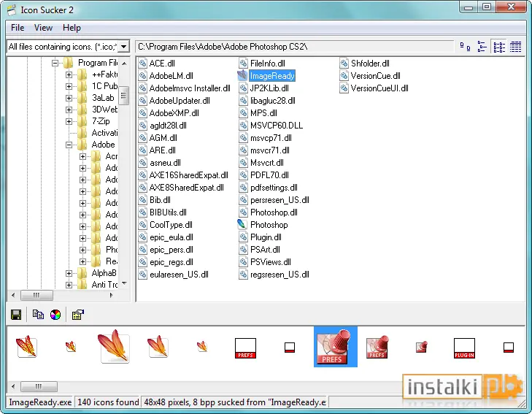Viewport: 532px width, 414px height.
Task: Select the PLUG-IN icon thumbnail
Action: click(464, 348)
